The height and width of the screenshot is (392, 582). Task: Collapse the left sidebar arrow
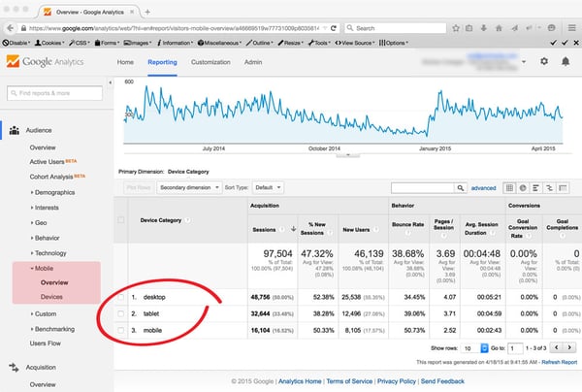pyautogui.click(x=111, y=82)
